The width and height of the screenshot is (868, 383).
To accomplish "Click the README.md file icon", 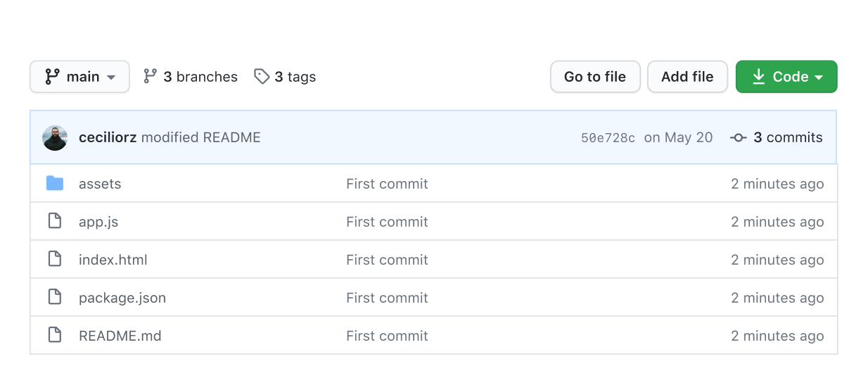I will click(x=55, y=336).
